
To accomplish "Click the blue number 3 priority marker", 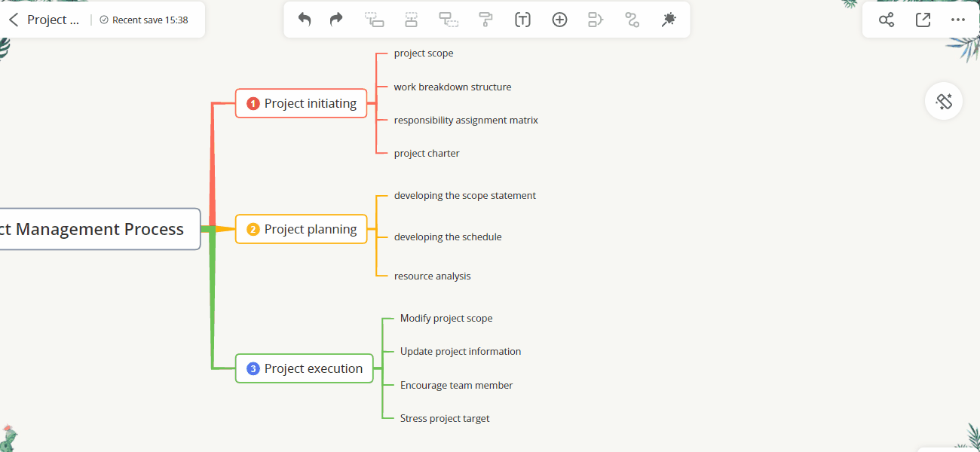I will tap(253, 368).
